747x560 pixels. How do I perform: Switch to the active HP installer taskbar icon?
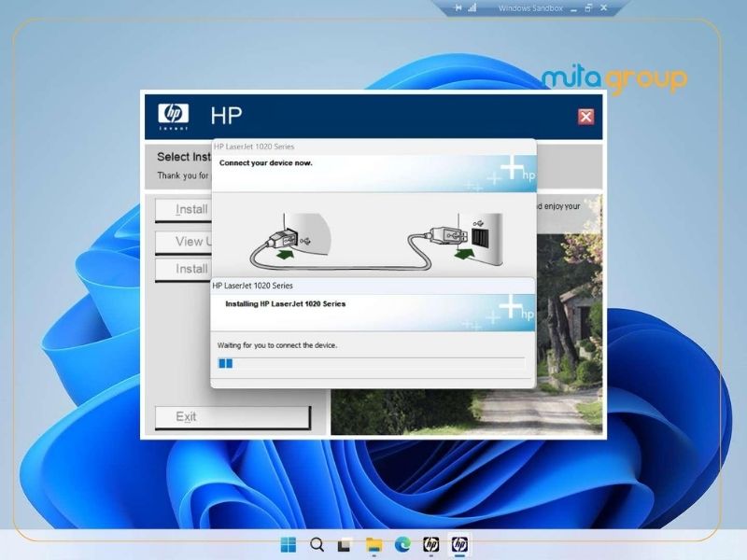point(459,544)
